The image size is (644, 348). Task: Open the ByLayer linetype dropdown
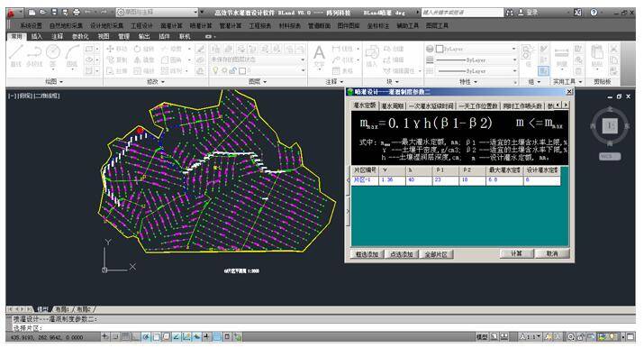coord(476,71)
